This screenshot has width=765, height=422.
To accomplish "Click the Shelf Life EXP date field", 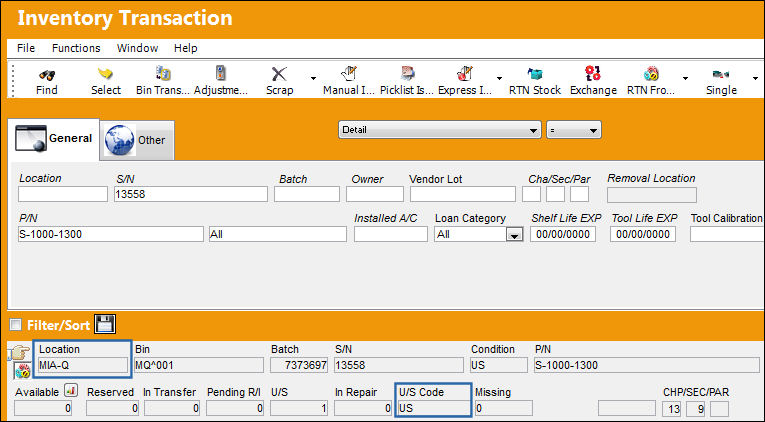I will pos(563,234).
